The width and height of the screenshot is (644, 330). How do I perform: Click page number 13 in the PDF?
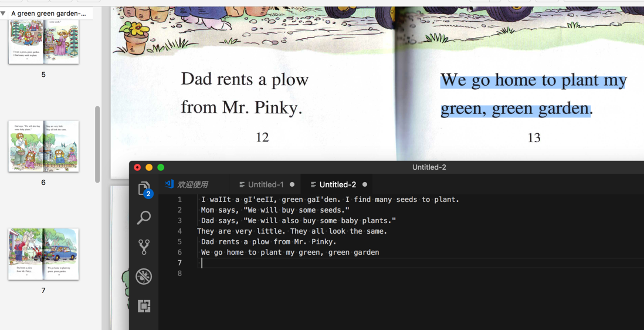point(534,137)
